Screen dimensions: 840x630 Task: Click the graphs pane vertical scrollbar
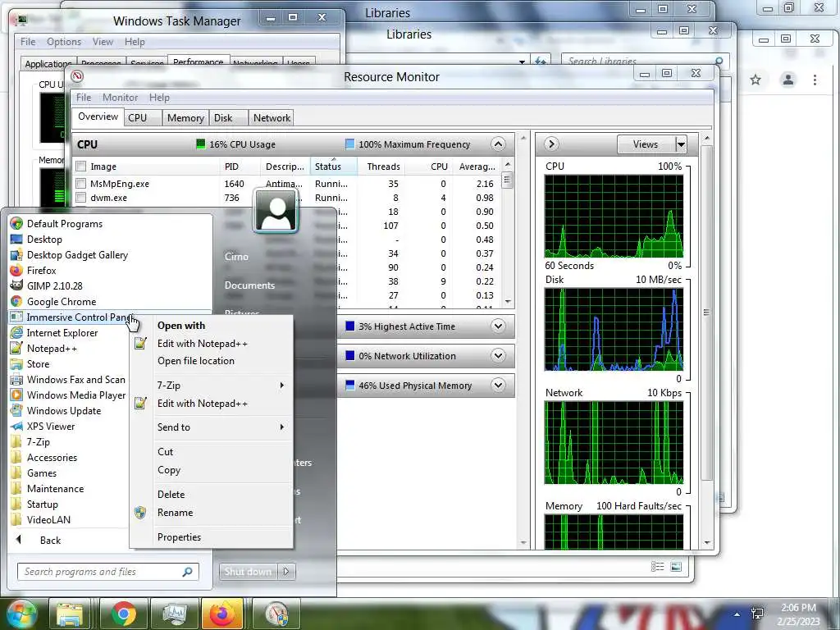point(707,313)
